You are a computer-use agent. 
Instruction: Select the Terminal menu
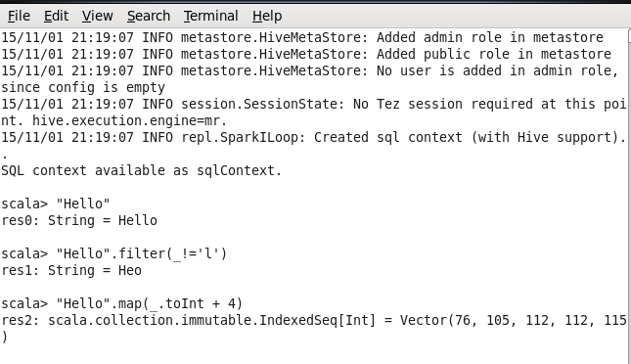(211, 16)
